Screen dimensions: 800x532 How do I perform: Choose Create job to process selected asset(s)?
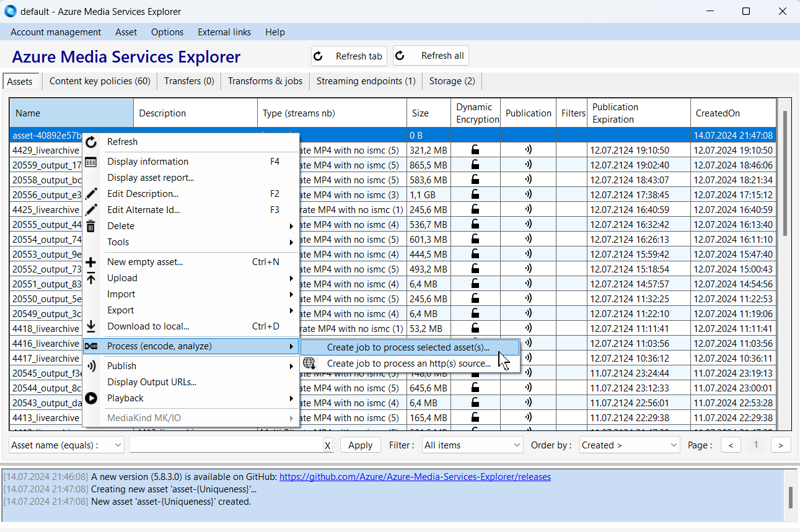coord(410,347)
